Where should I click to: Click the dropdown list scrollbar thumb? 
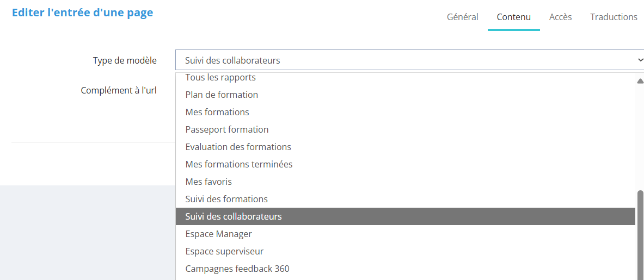pos(640,234)
